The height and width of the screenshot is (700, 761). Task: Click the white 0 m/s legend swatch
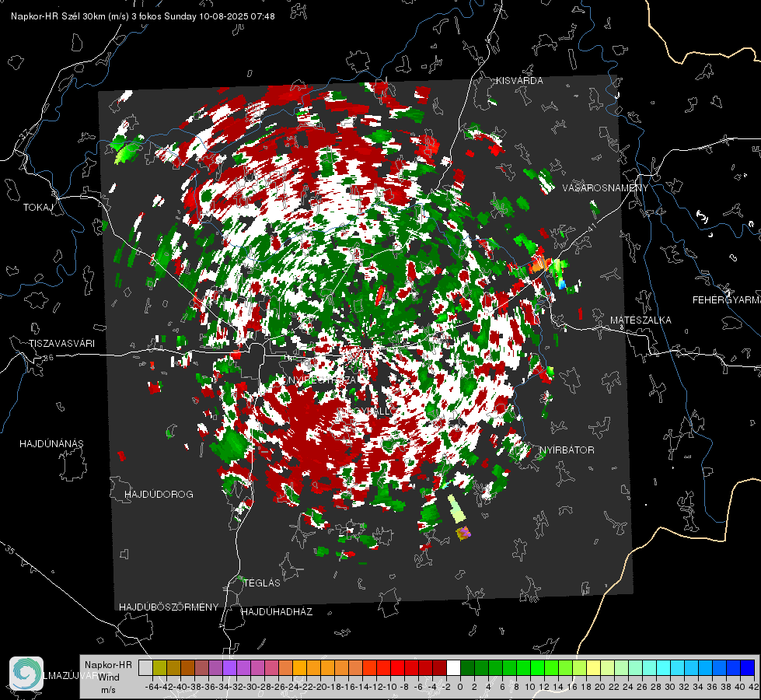tap(453, 668)
